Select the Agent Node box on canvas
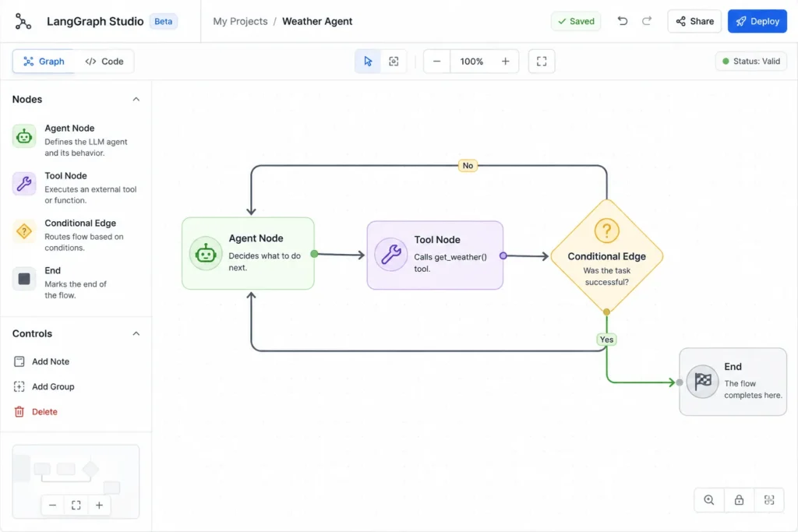The image size is (798, 532). coord(248,253)
